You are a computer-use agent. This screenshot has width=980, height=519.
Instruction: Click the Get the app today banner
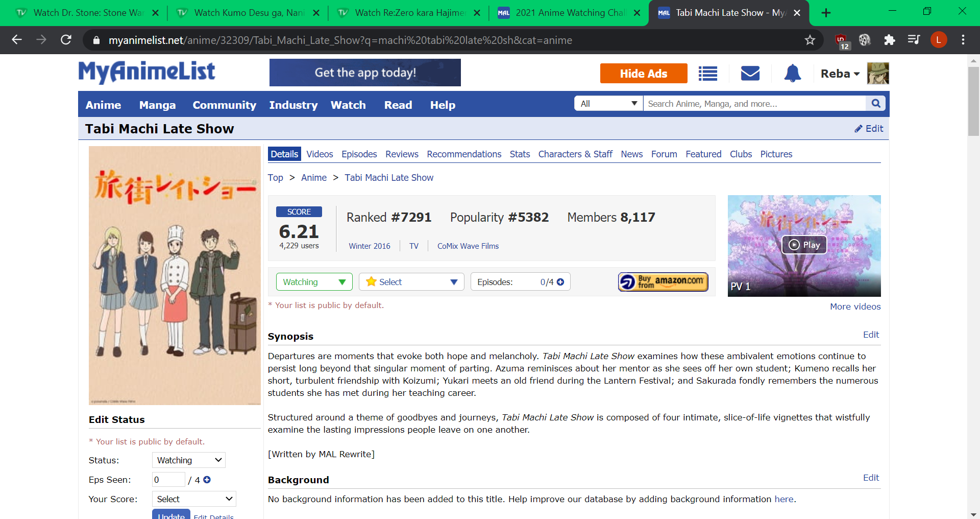(x=365, y=73)
